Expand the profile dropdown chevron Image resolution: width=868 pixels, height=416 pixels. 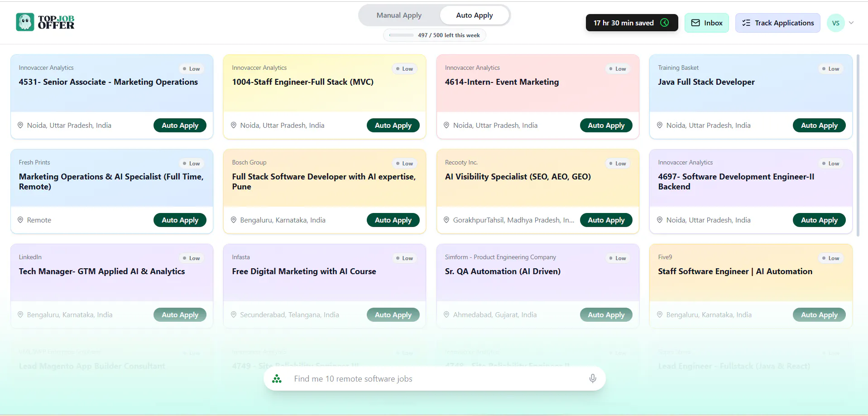(x=851, y=23)
